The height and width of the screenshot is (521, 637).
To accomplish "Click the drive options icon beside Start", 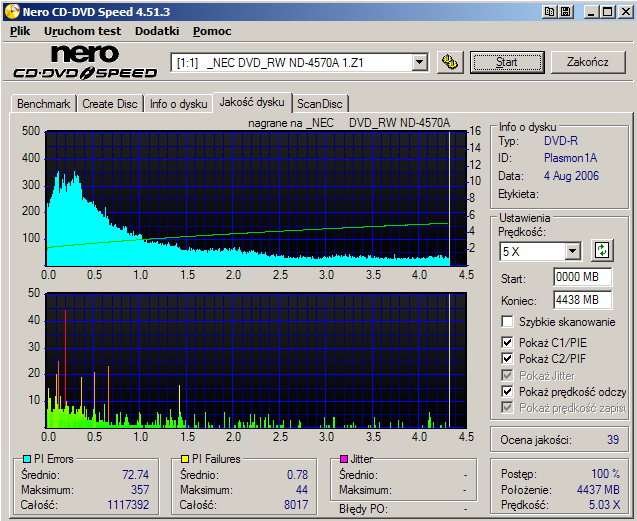I will click(x=450, y=62).
